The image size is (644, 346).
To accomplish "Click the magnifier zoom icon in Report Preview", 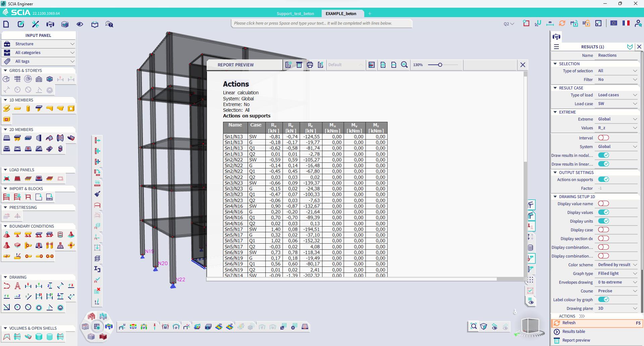I will [x=405, y=65].
